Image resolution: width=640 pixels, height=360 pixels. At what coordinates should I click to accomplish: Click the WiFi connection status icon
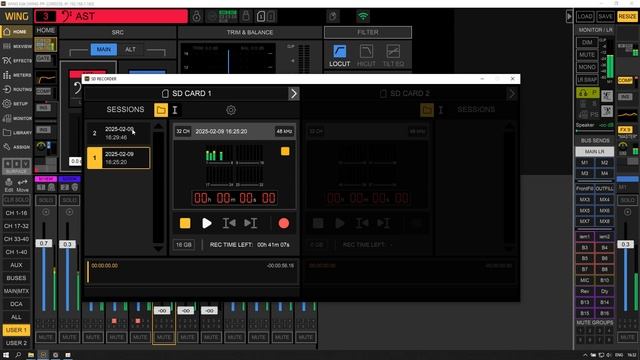tap(362, 16)
